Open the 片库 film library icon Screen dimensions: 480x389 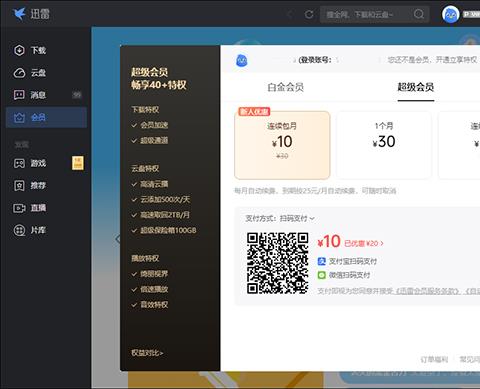(19, 230)
